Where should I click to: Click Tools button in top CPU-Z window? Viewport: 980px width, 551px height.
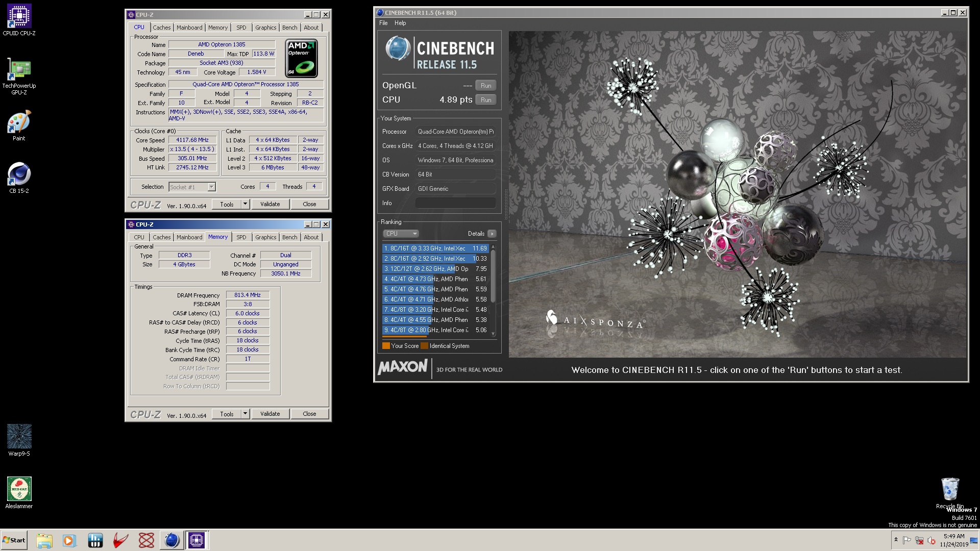pyautogui.click(x=227, y=204)
